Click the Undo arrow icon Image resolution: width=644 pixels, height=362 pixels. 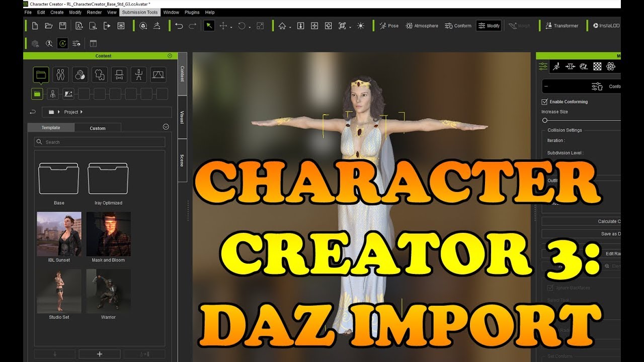(x=179, y=26)
